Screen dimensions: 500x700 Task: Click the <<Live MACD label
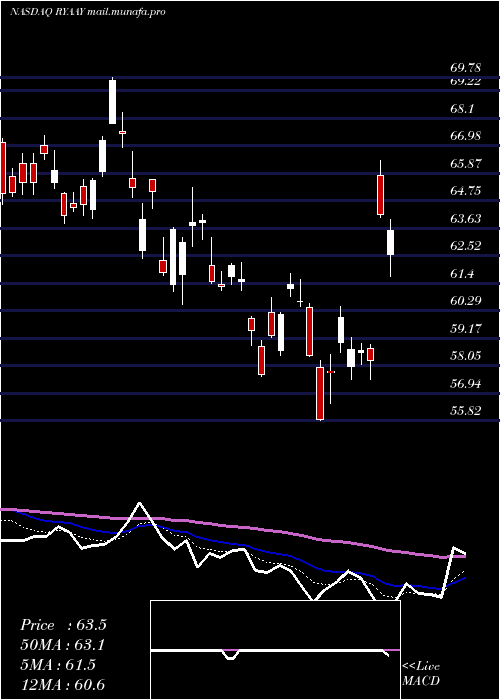click(421, 674)
